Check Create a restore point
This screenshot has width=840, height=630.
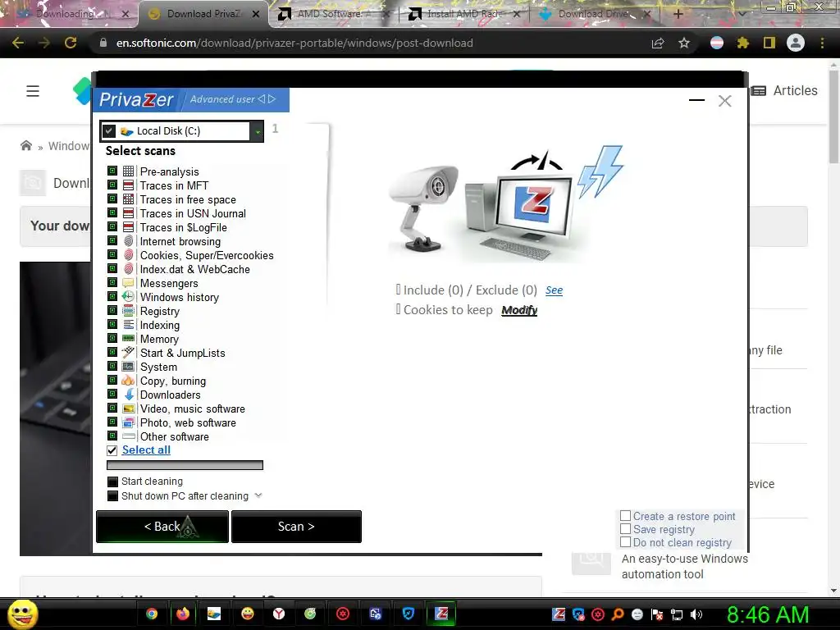pos(625,515)
